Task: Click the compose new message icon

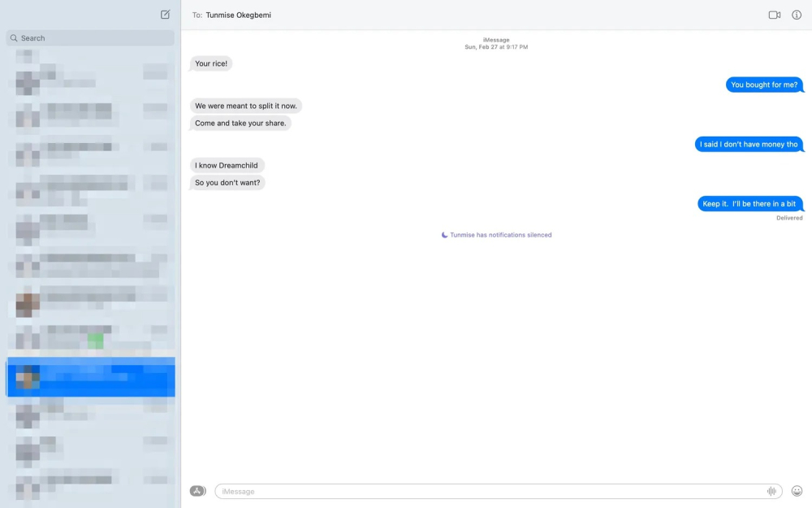Action: click(166, 15)
